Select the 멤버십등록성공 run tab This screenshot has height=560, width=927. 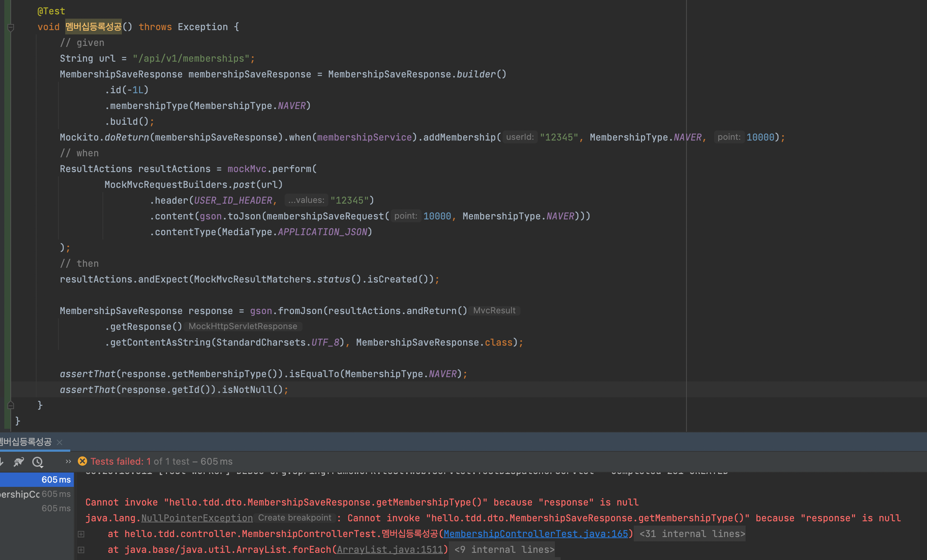click(x=25, y=442)
